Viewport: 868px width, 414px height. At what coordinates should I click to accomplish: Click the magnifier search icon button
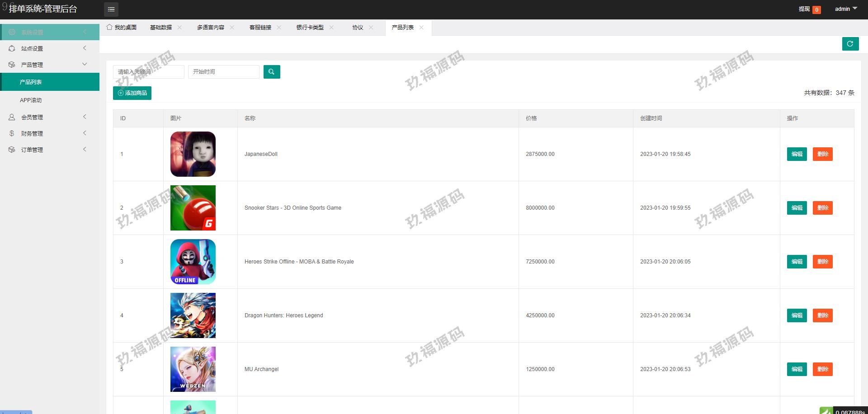(x=272, y=72)
